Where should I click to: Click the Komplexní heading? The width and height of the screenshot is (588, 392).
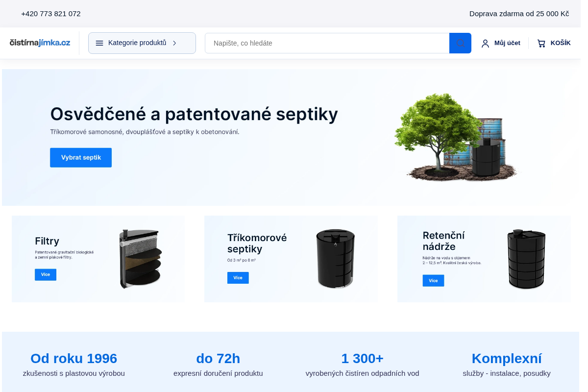pos(507,359)
